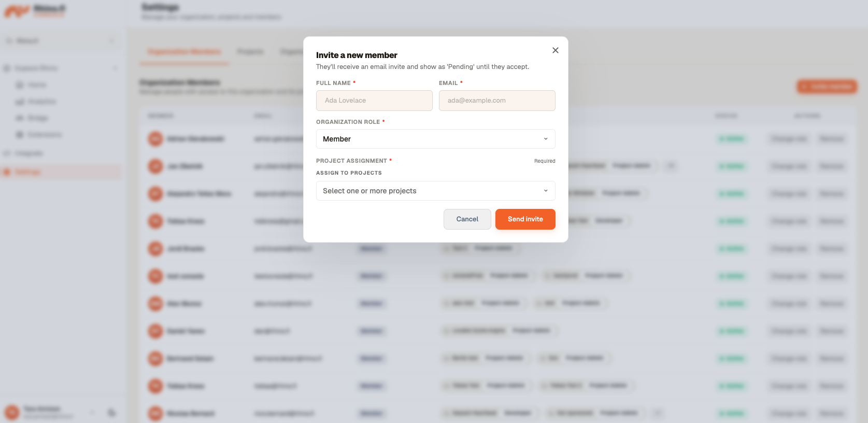Click the Email input field

497,101
